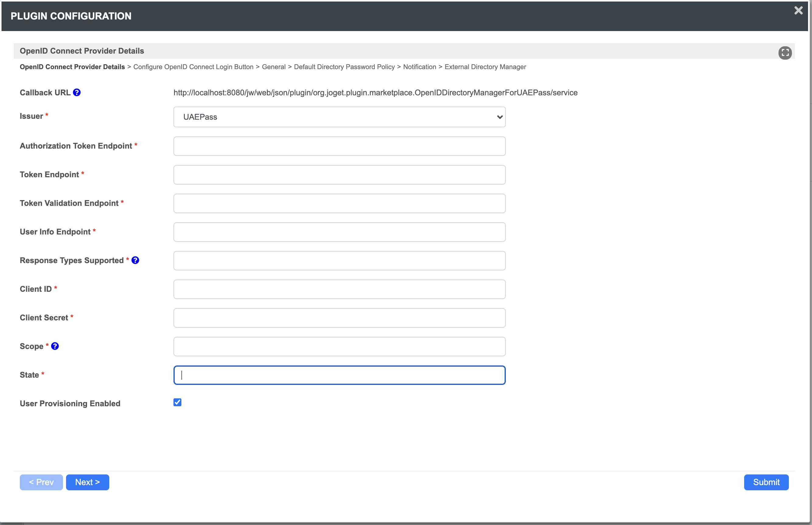Click the Client Secret text box
Image resolution: width=812 pixels, height=525 pixels.
point(339,318)
